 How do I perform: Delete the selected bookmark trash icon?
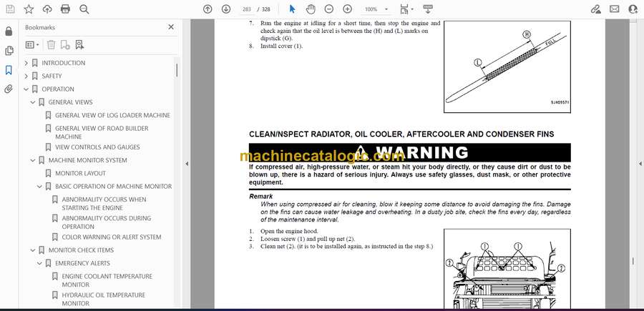51,45
